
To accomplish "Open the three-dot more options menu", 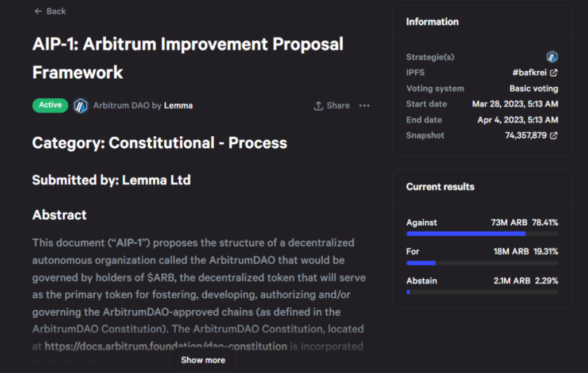I will tap(364, 106).
